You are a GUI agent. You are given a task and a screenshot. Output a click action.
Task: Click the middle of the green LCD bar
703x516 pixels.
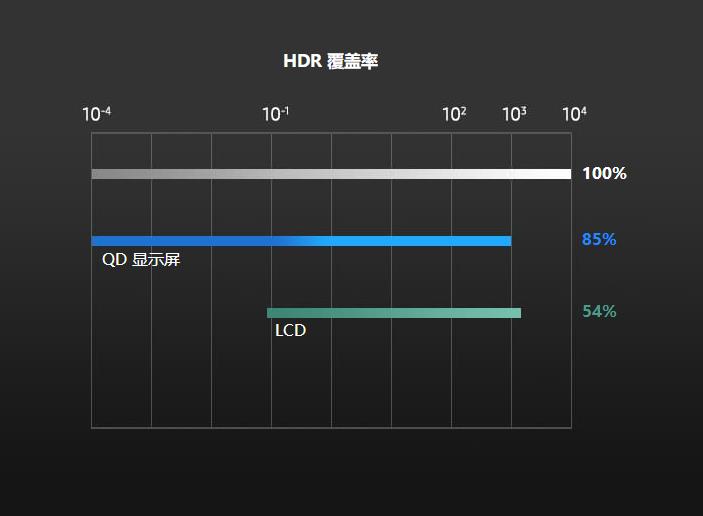click(x=394, y=313)
